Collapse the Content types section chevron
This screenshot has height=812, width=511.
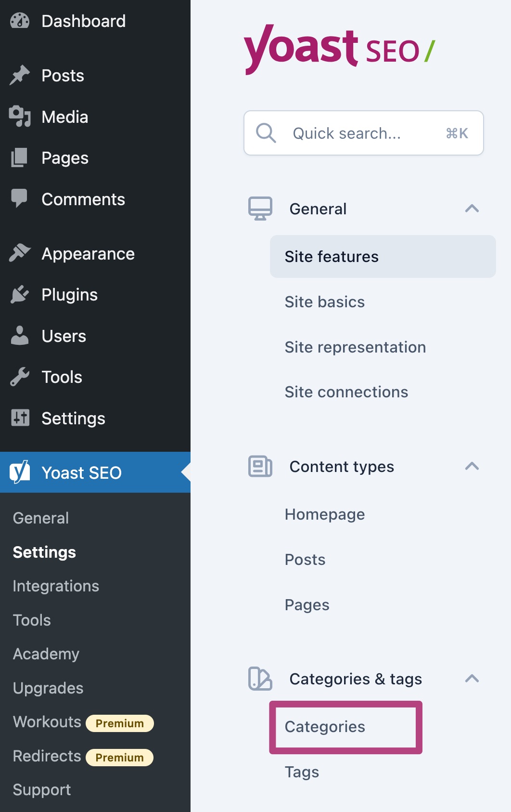click(472, 466)
